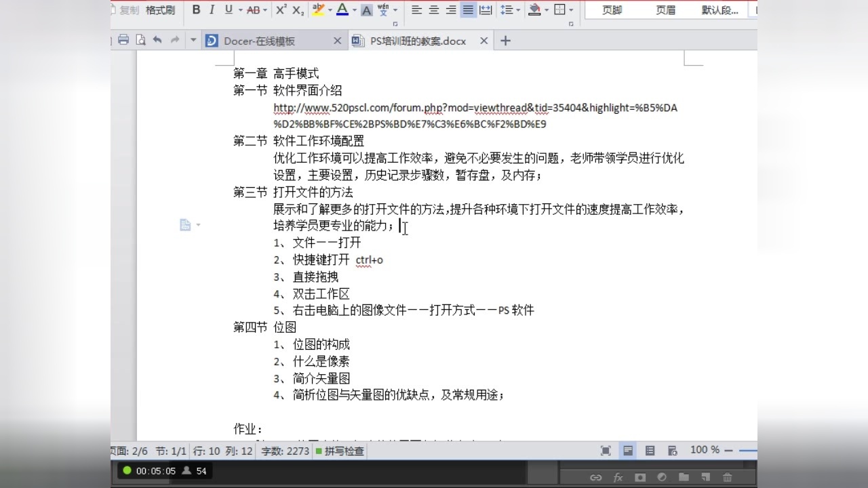Open a new tab with plus button
This screenshot has height=488, width=868.
point(505,41)
